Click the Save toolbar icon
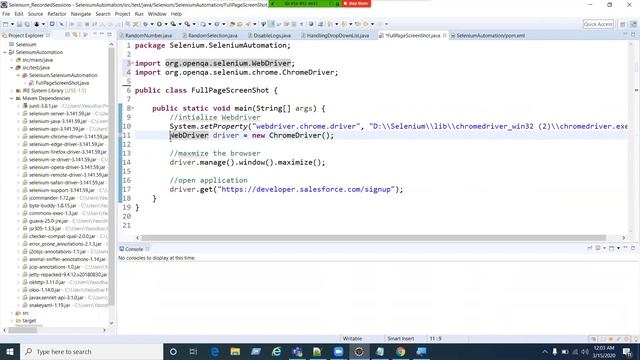640x360 pixels. (19, 24)
